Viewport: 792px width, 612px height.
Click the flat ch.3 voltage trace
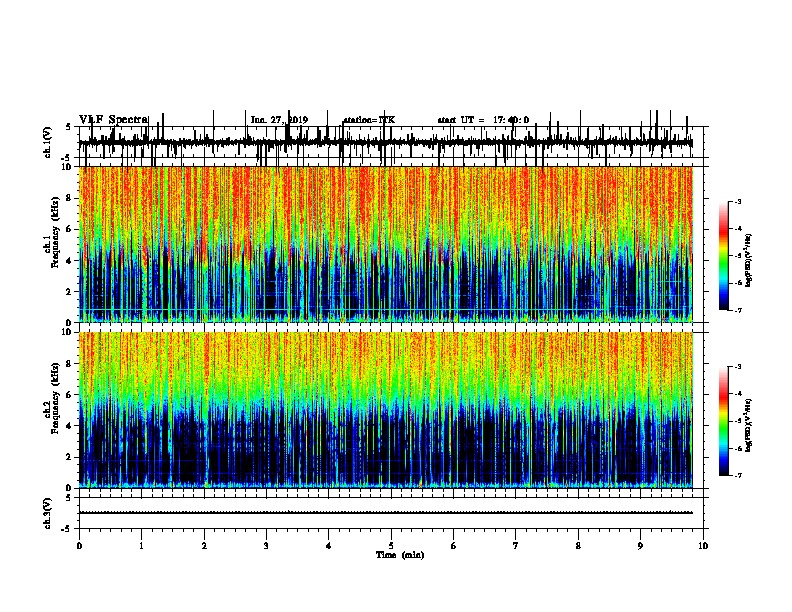pos(386,513)
